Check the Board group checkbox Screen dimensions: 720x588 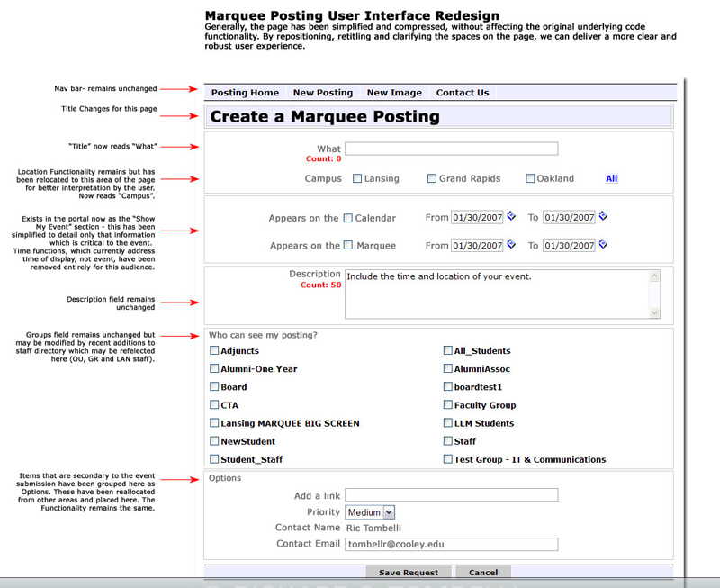click(x=214, y=387)
